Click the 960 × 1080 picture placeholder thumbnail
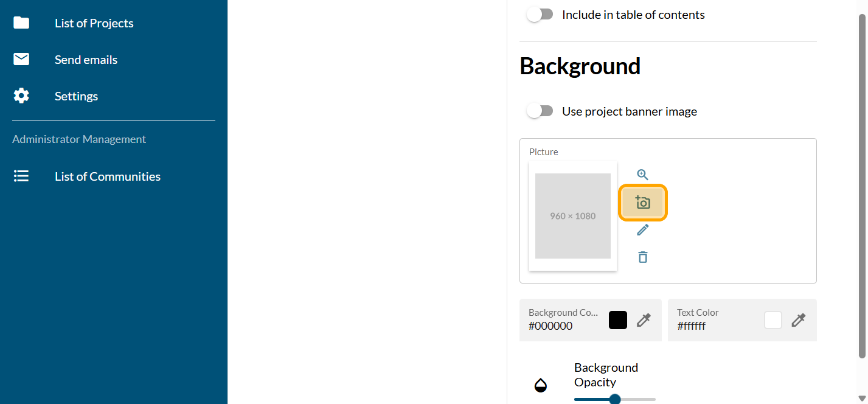868x404 pixels. (x=573, y=216)
